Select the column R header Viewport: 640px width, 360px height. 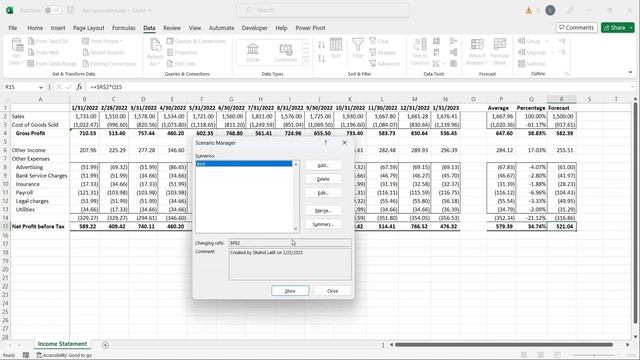(x=562, y=99)
